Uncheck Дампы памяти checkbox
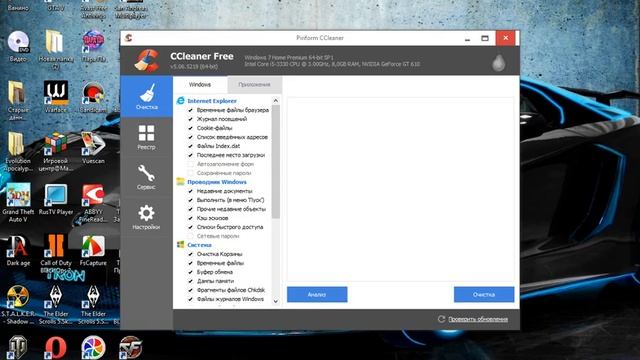The height and width of the screenshot is (360, 640). coord(191,281)
